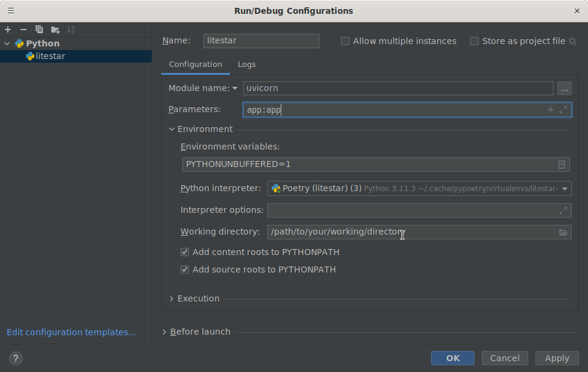
Task: Sort configurations alphabetically
Action: point(70,29)
